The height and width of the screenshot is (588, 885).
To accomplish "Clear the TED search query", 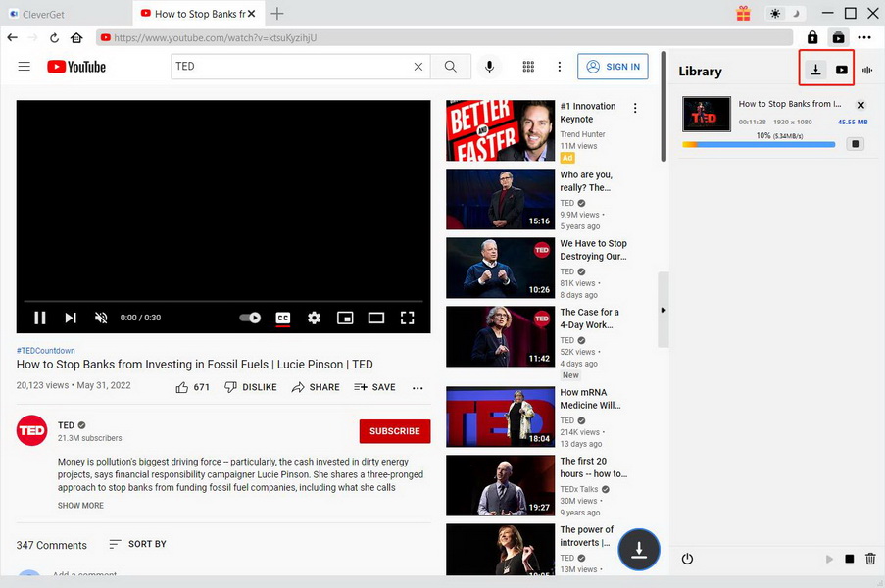I will 418,67.
